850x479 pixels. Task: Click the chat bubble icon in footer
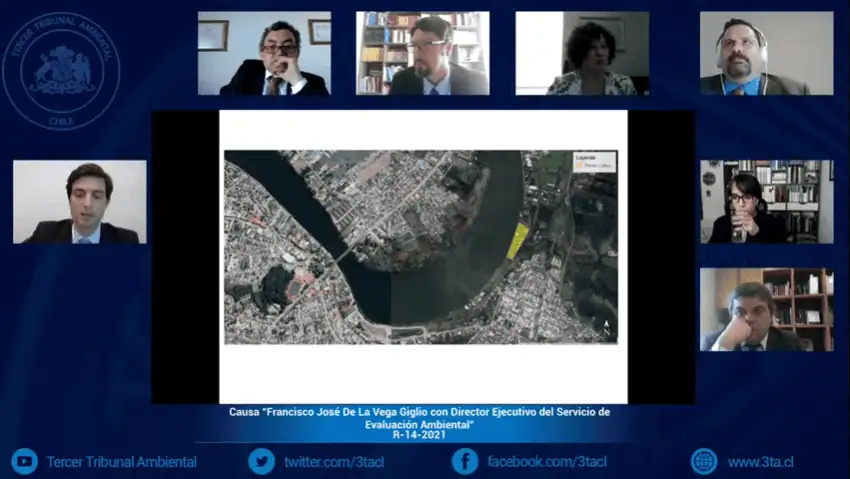point(25,461)
